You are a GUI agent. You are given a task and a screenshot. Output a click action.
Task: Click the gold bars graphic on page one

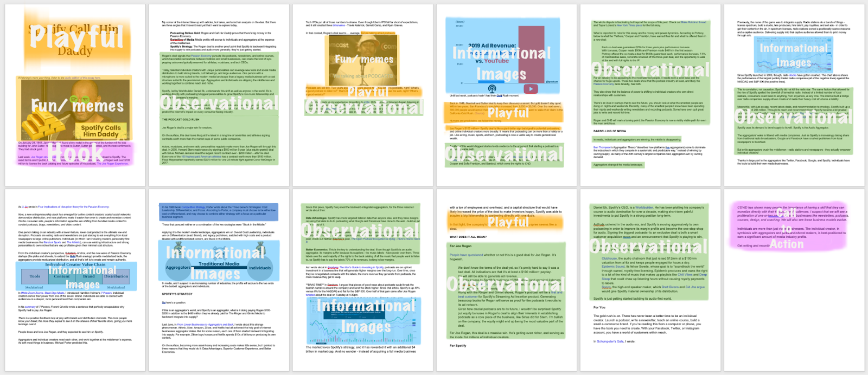click(x=42, y=125)
